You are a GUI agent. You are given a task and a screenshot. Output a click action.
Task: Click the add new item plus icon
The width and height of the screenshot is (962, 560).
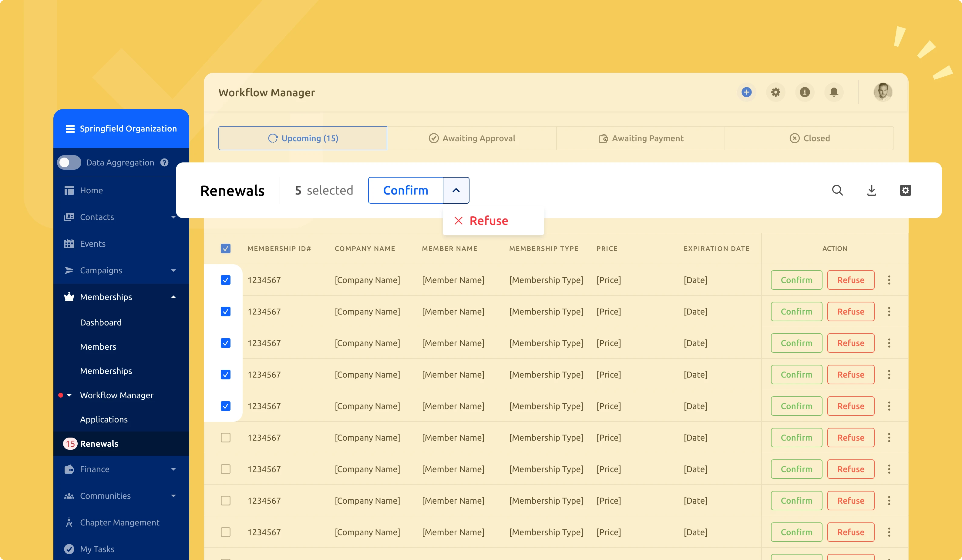[746, 93]
